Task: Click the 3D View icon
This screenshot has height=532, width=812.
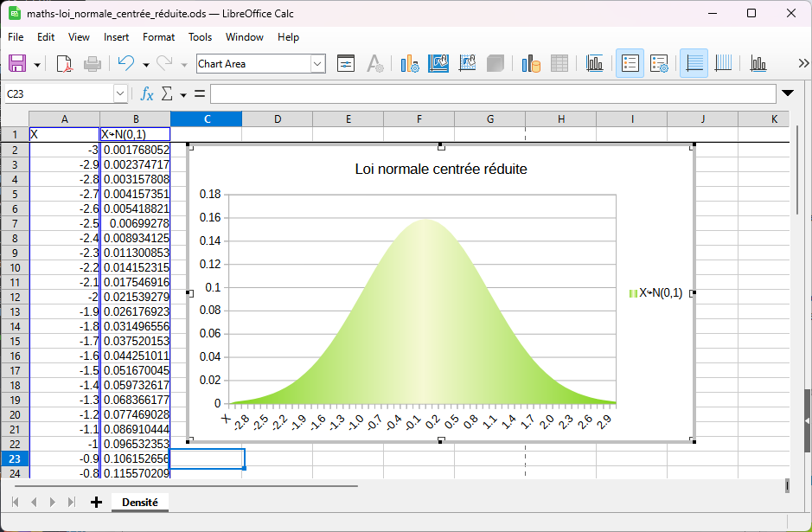Action: coord(496,64)
